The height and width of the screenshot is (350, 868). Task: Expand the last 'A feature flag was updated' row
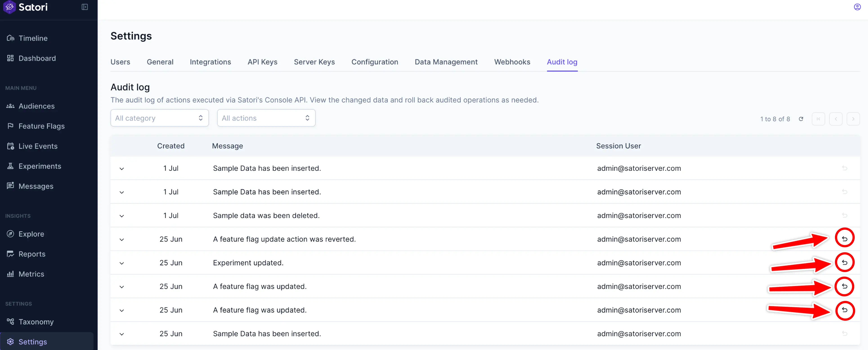pyautogui.click(x=122, y=310)
